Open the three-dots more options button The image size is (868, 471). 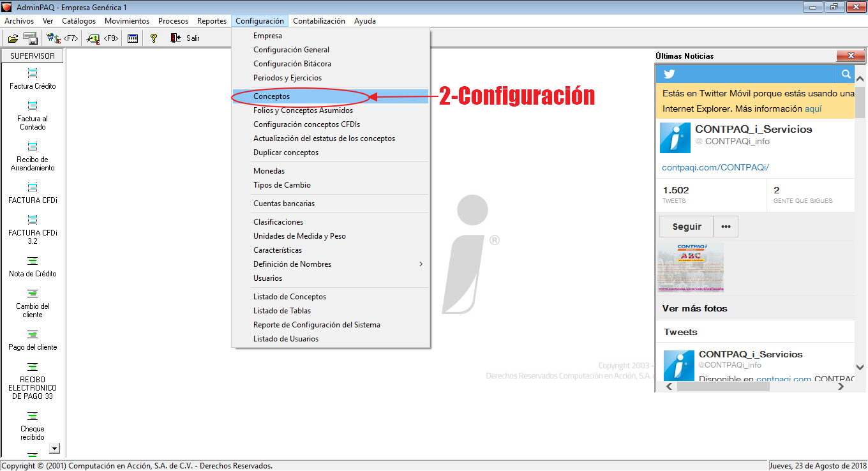click(726, 227)
